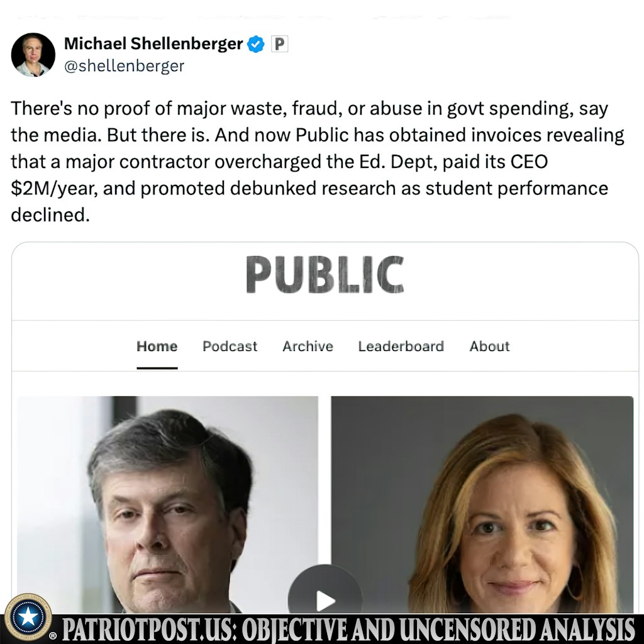
Task: Click the PATRIOTPOST.US banner text
Action: [348, 629]
